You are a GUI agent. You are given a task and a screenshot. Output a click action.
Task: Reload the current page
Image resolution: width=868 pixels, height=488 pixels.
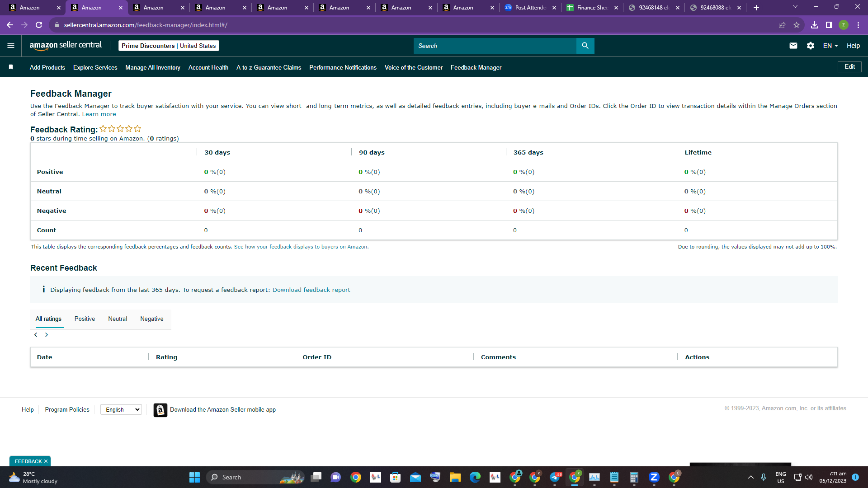point(39,25)
